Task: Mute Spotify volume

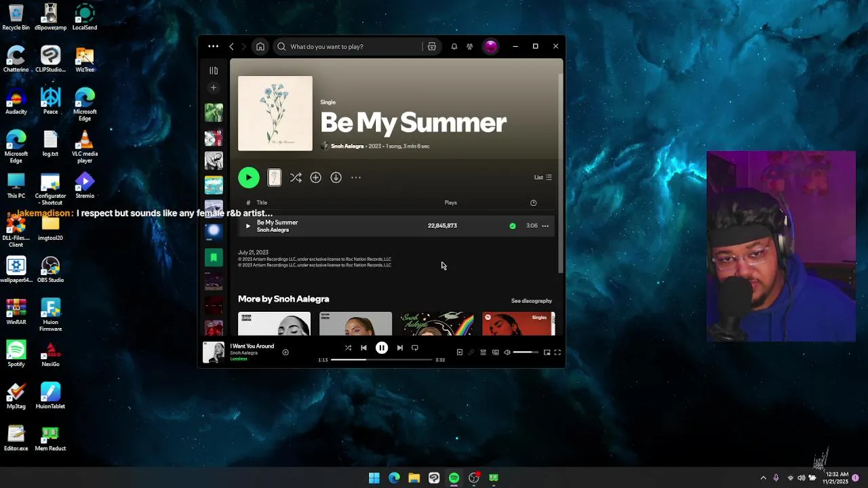Action: click(x=507, y=352)
